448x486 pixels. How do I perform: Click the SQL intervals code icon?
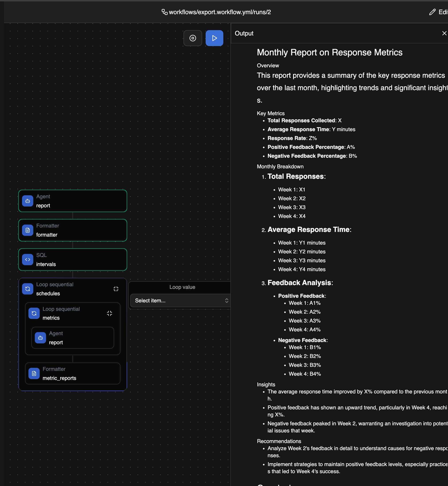[x=28, y=260]
